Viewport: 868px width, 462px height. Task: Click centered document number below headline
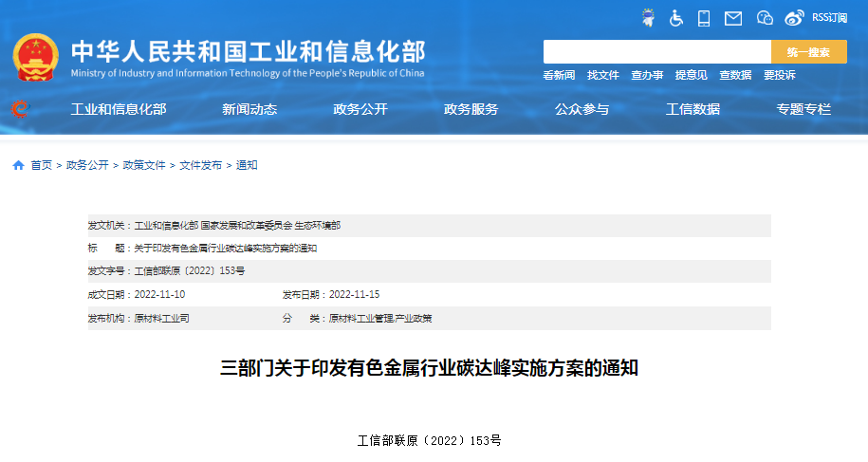[429, 440]
